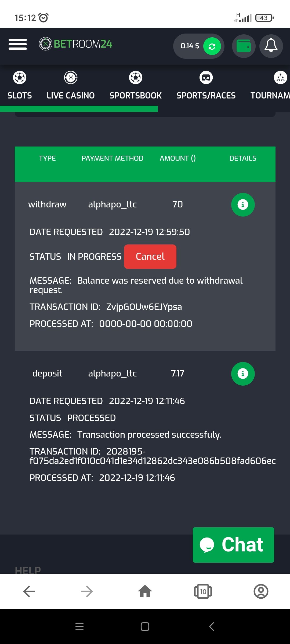Image resolution: width=290 pixels, height=644 pixels.
Task: Cancel the in-progress withdrawal
Action: tap(150, 257)
